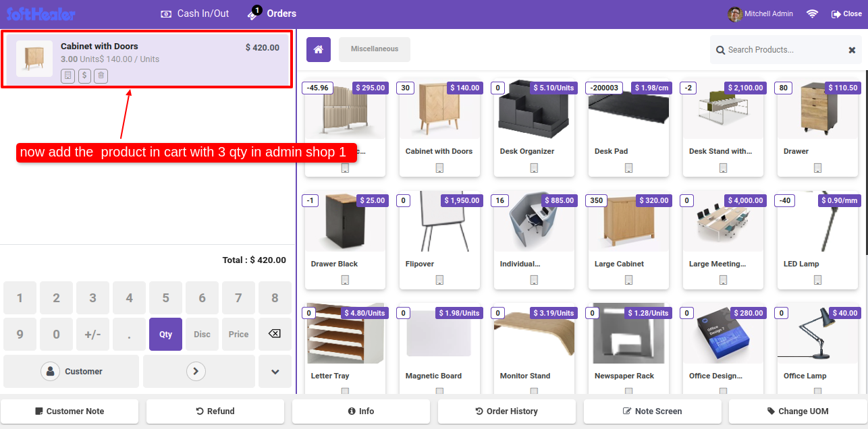Open Order History
The height and width of the screenshot is (429, 868).
tap(507, 411)
